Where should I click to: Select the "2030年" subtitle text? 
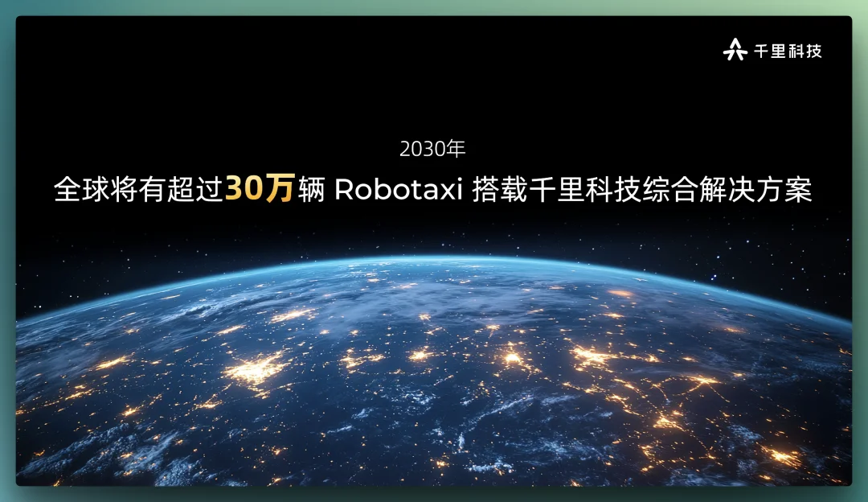(432, 150)
